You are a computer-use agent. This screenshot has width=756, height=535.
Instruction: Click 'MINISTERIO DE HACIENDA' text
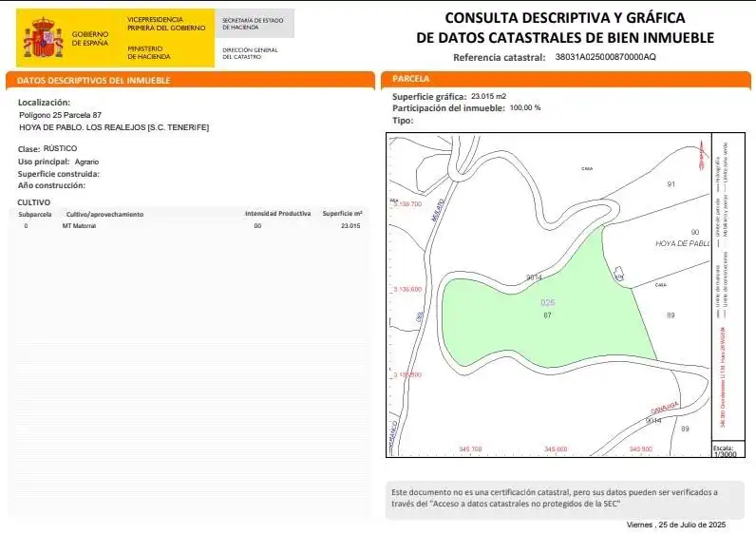coord(148,52)
